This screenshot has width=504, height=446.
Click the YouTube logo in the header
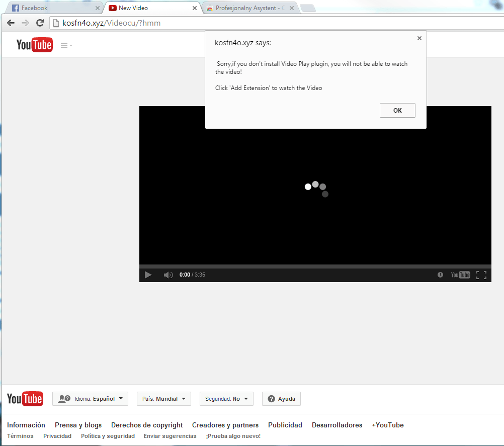pos(34,45)
